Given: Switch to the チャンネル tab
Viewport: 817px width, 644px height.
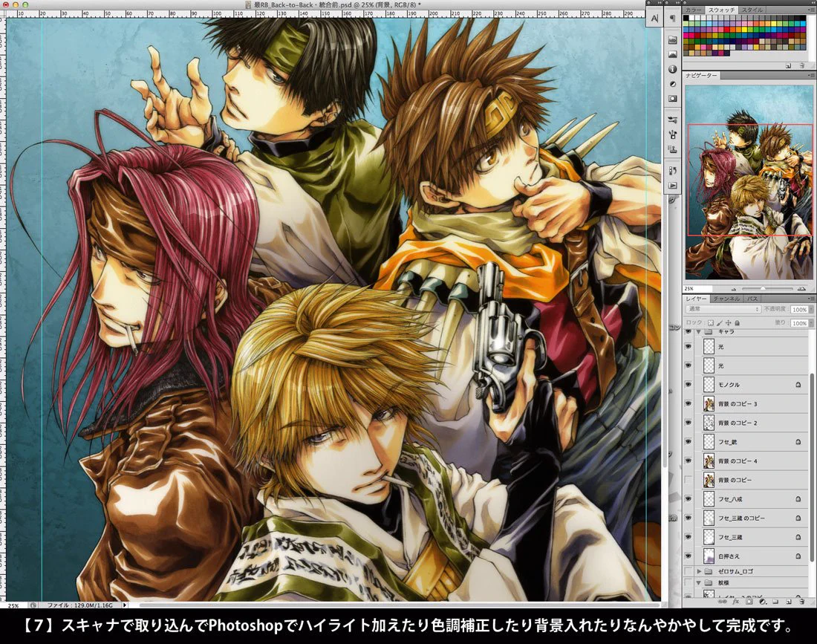Looking at the screenshot, I should (x=726, y=299).
